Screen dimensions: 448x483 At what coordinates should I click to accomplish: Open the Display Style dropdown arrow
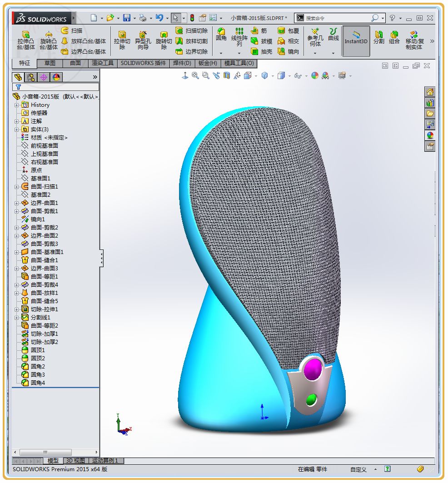click(x=289, y=77)
